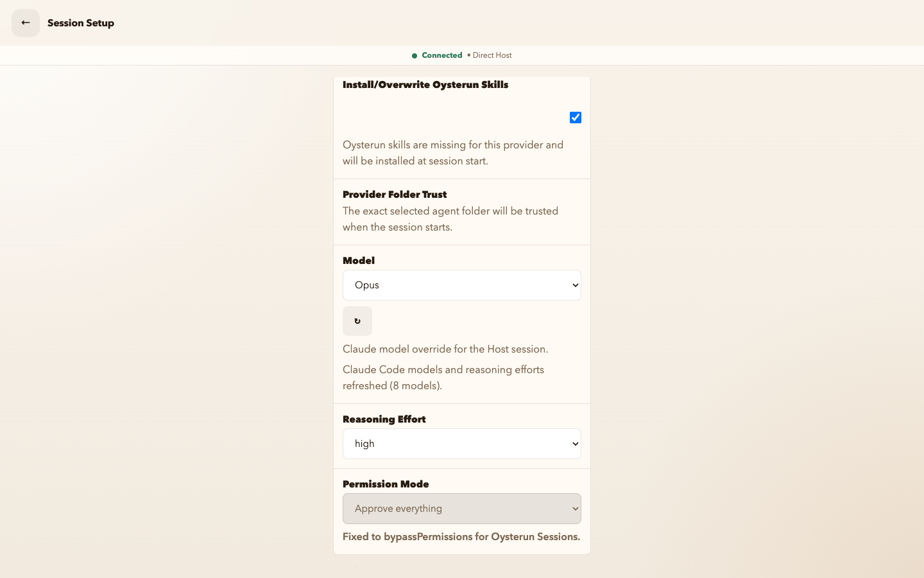Viewport: 924px width, 578px height.
Task: Uncheck Install/Overwrite Oysterun Skills checkbox
Action: click(576, 118)
